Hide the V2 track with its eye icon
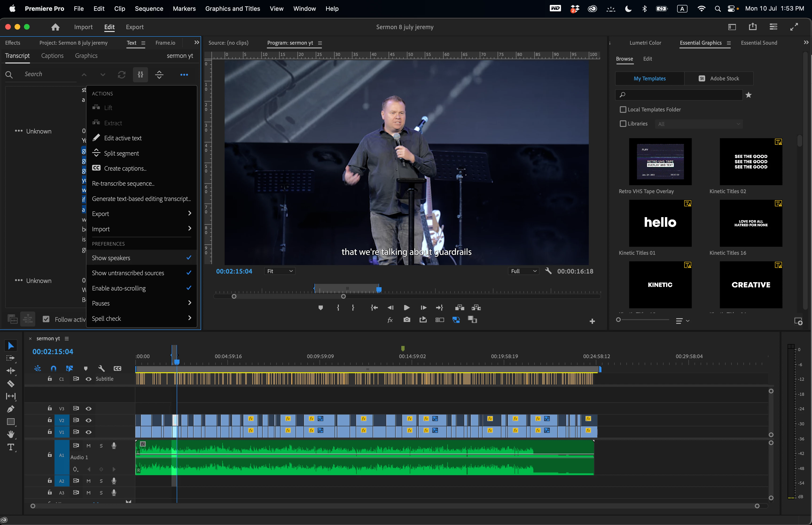This screenshot has height=525, width=812. point(89,420)
